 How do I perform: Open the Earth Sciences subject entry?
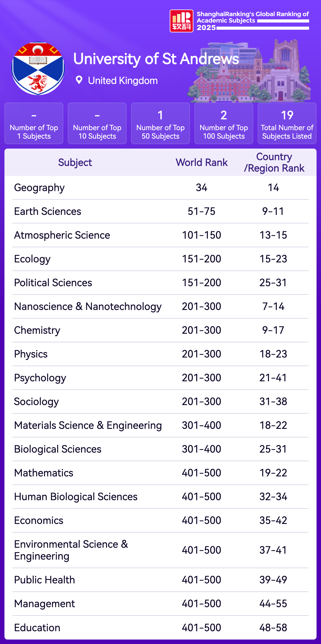pyautogui.click(x=48, y=211)
